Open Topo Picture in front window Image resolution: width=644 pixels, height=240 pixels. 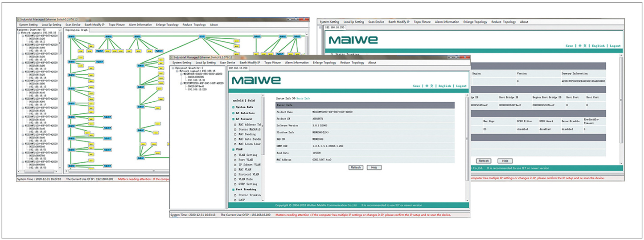(x=272, y=63)
